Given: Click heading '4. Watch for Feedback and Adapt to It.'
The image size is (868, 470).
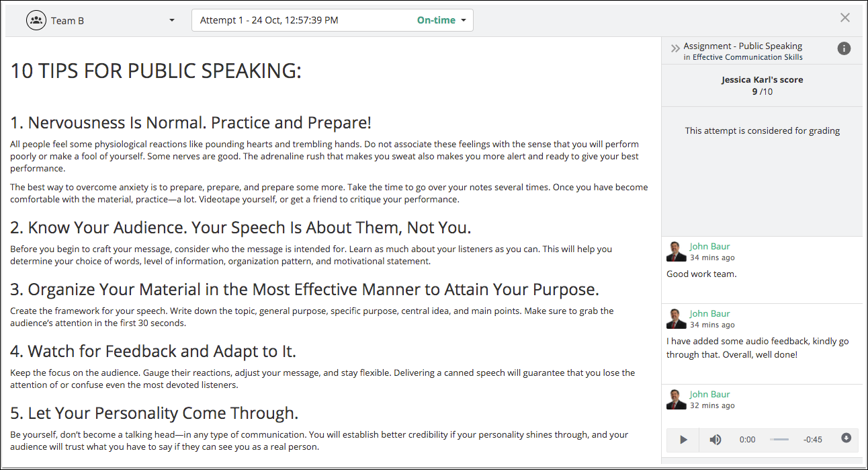Looking at the screenshot, I should click(x=153, y=351).
